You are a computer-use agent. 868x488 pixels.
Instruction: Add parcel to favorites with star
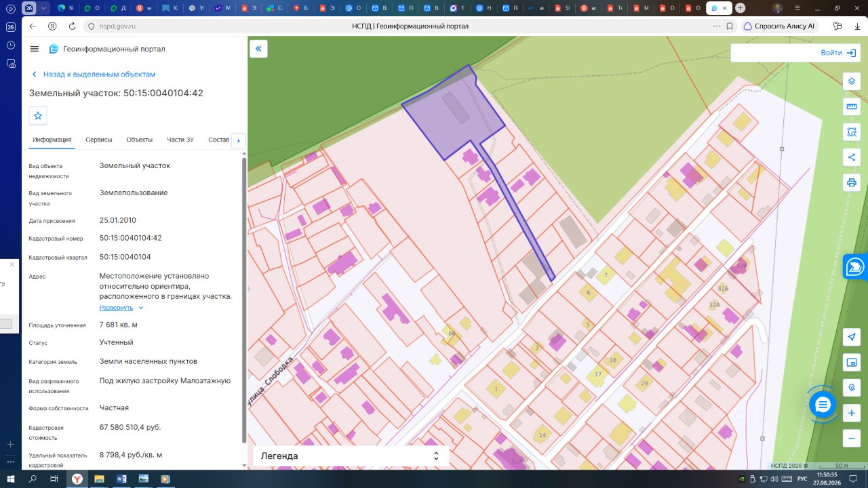(38, 116)
